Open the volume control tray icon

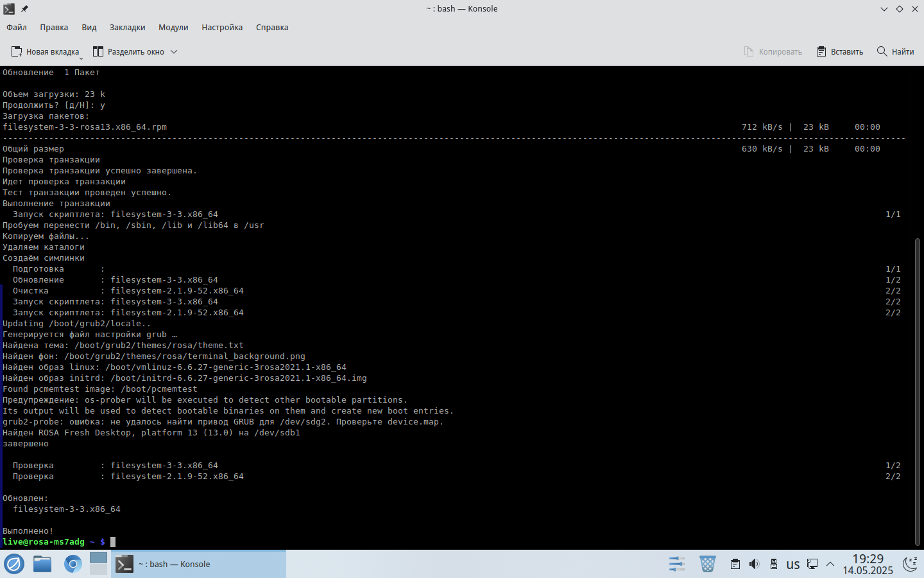point(754,564)
